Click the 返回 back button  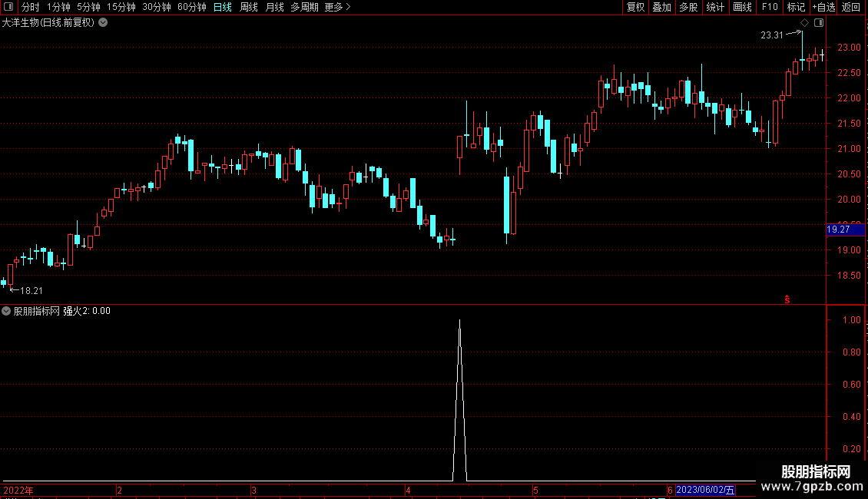point(851,7)
